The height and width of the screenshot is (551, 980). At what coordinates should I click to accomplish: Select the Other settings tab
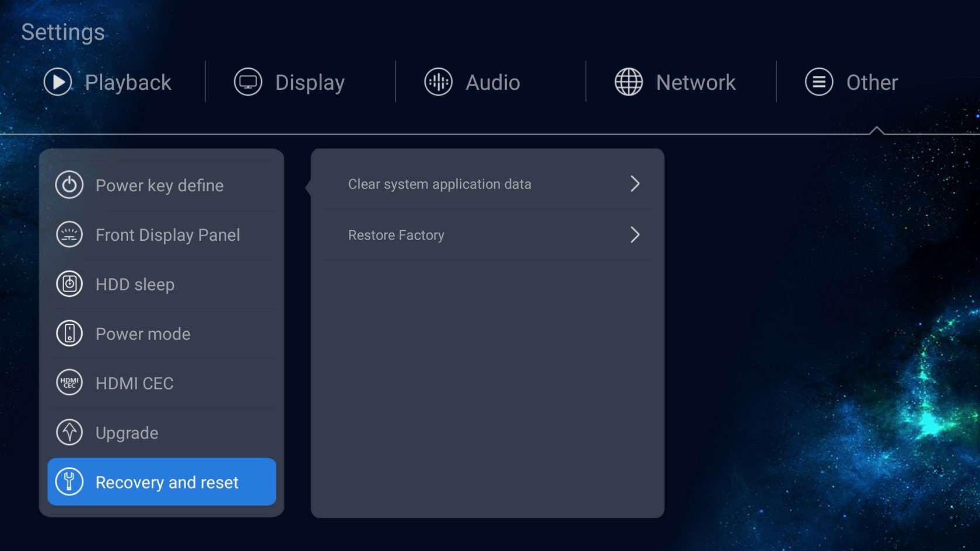point(851,82)
